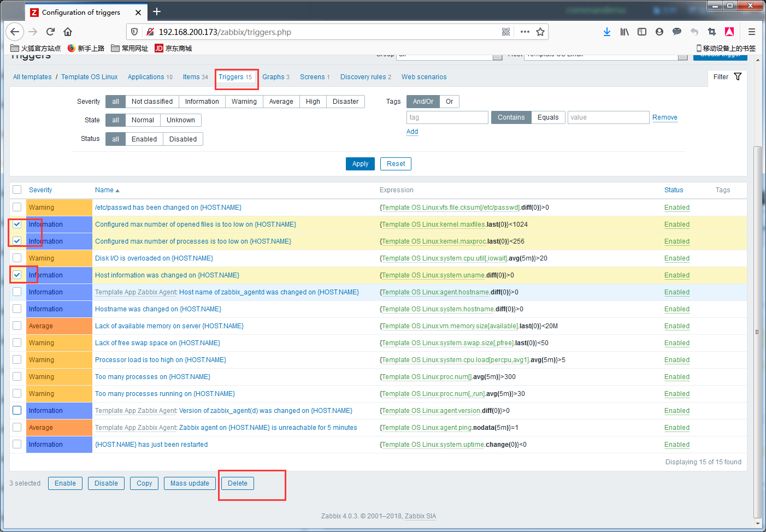
Task: Open the All templates breadcrumb link
Action: pyautogui.click(x=32, y=77)
